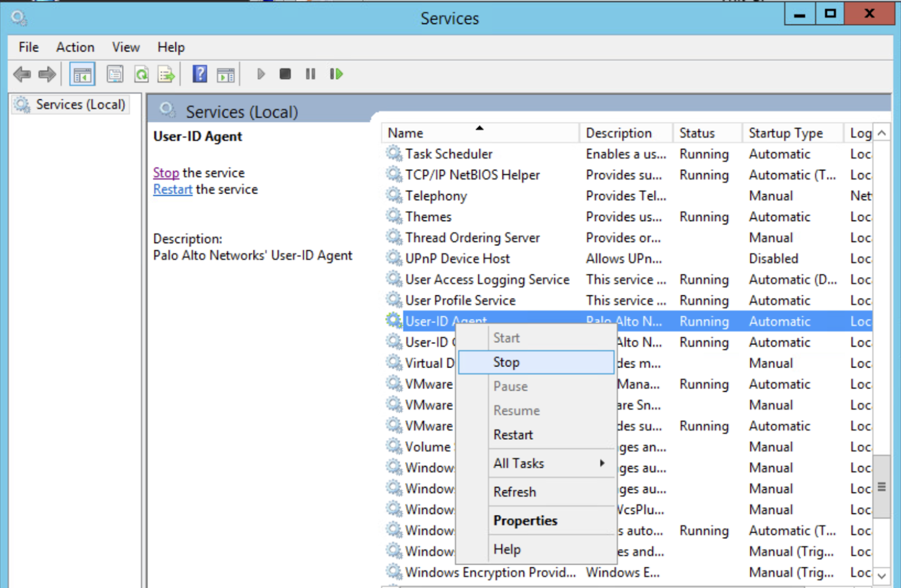Open the View menu
901x588 pixels.
coord(125,47)
